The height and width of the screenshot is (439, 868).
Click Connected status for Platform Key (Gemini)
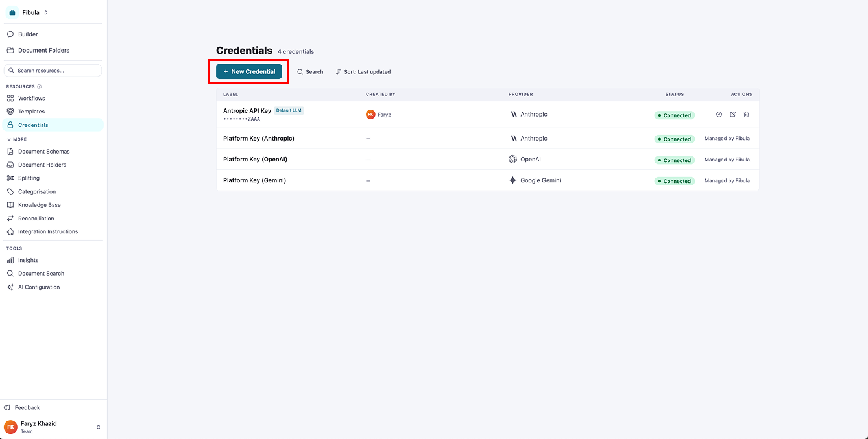click(675, 181)
